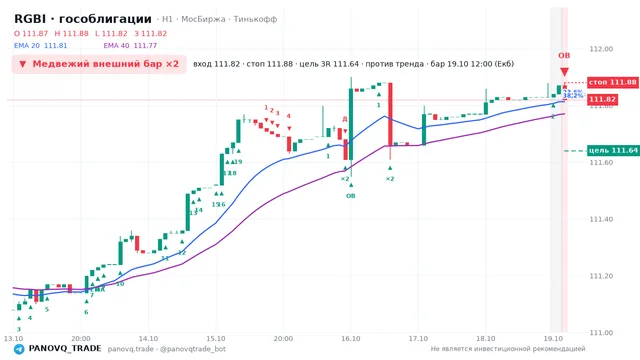The width and height of the screenshot is (640, 360).
Task: Click the green count label 19 near 15.10
Action: (x=238, y=162)
